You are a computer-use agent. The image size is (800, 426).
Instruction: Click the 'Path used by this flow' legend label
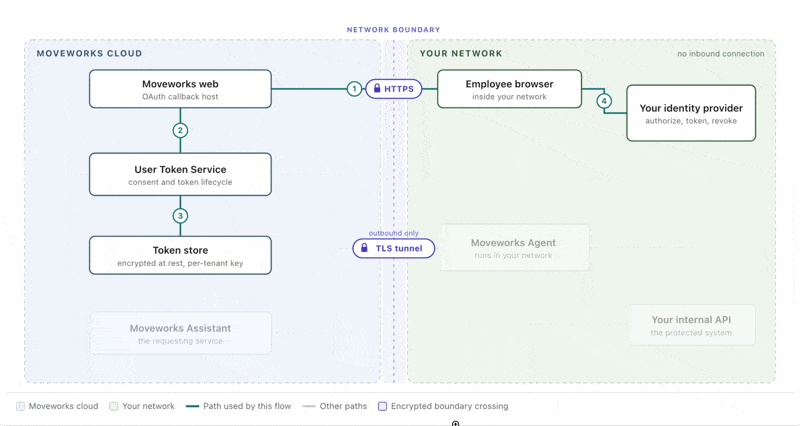[x=247, y=406]
